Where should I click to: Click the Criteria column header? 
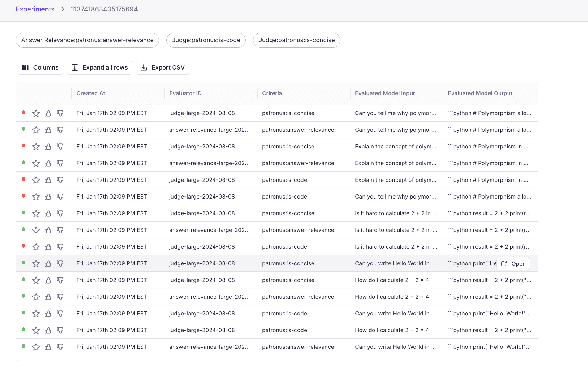pyautogui.click(x=272, y=93)
